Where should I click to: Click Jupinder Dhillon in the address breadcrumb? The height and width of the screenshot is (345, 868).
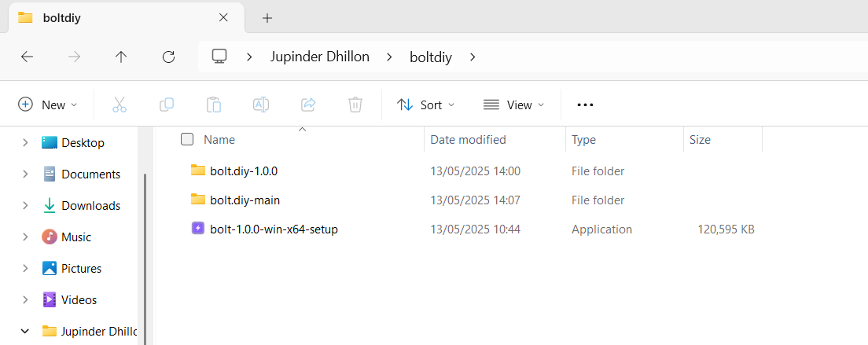tap(319, 57)
